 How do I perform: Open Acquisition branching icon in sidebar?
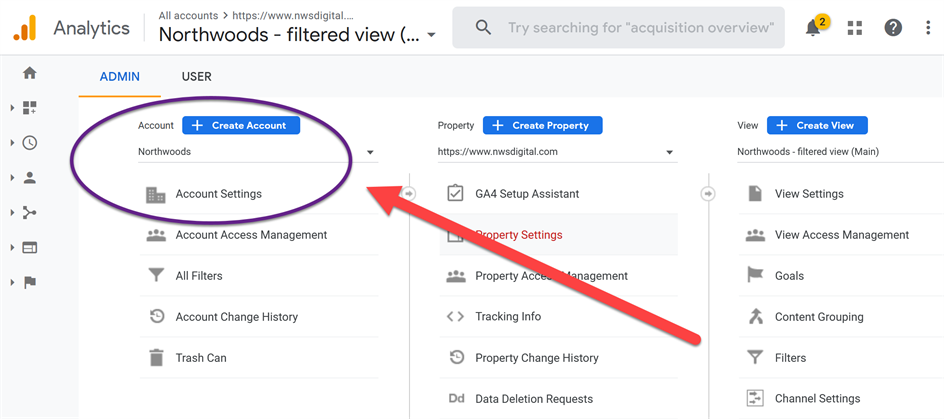click(30, 213)
